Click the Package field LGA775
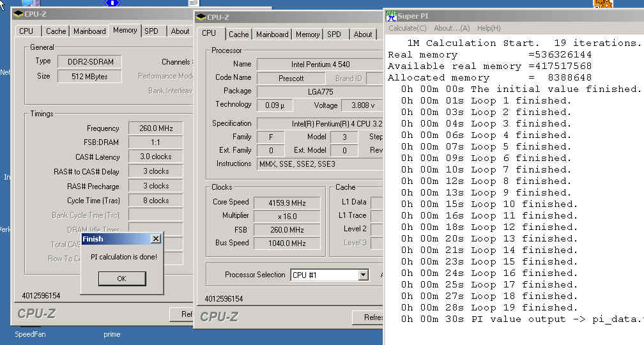Image resolution: width=644 pixels, height=345 pixels. point(320,92)
